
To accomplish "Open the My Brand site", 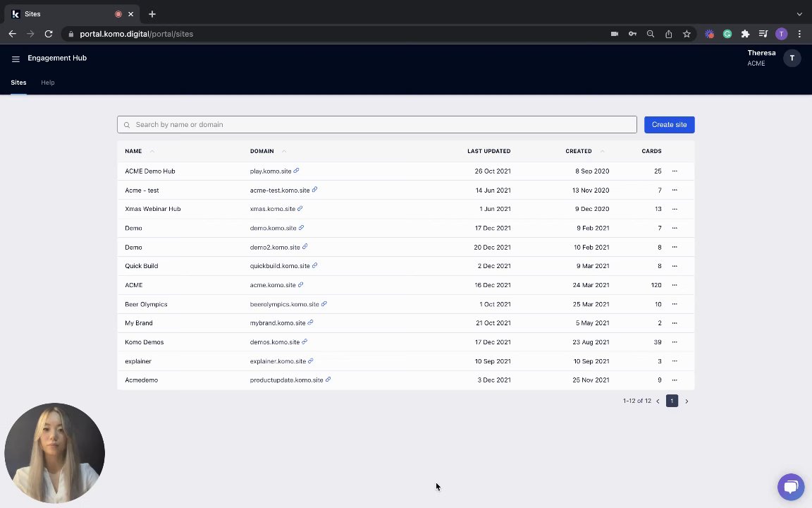I will tap(139, 323).
